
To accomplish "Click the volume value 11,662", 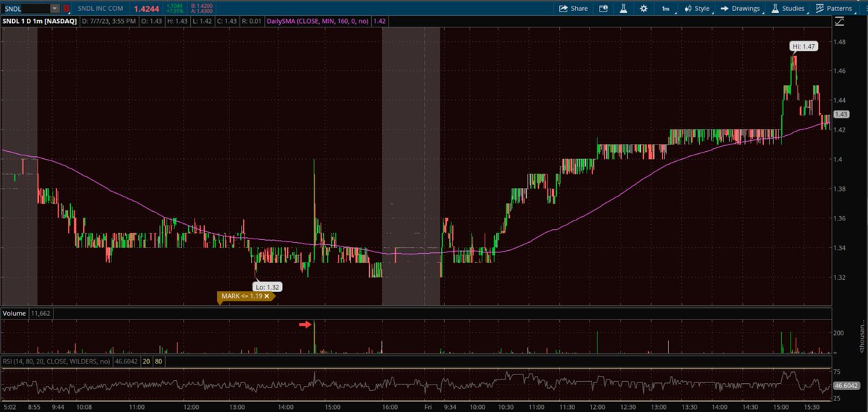I will (41, 314).
